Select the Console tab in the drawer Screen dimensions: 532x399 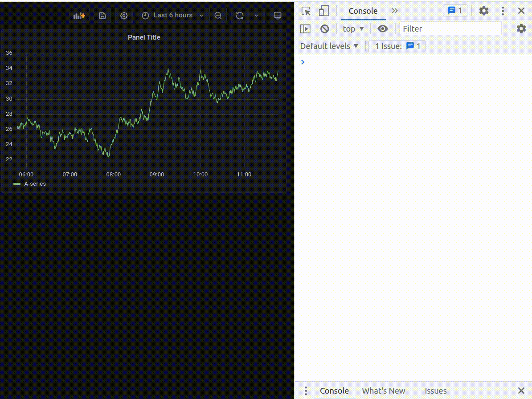click(x=334, y=391)
